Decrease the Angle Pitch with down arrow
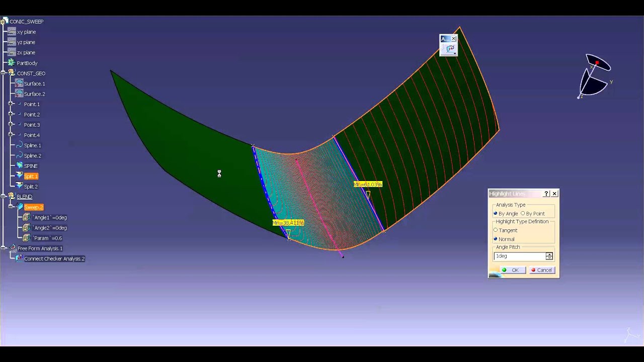Screen dimensions: 644x362 coord(549,258)
